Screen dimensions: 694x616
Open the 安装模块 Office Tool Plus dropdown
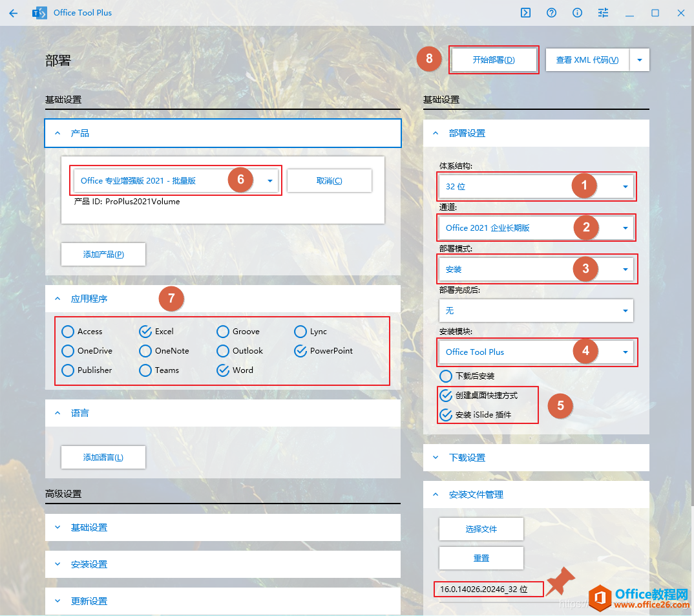[x=536, y=352]
